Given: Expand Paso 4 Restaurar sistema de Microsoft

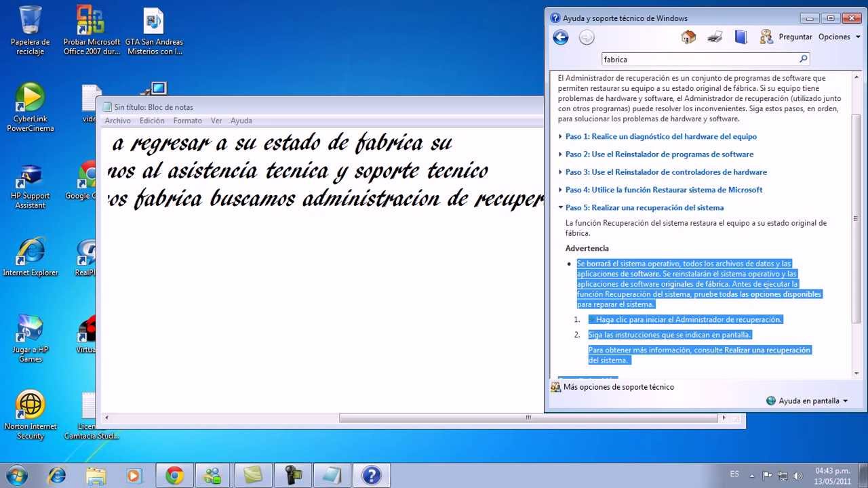Looking at the screenshot, I should click(663, 190).
